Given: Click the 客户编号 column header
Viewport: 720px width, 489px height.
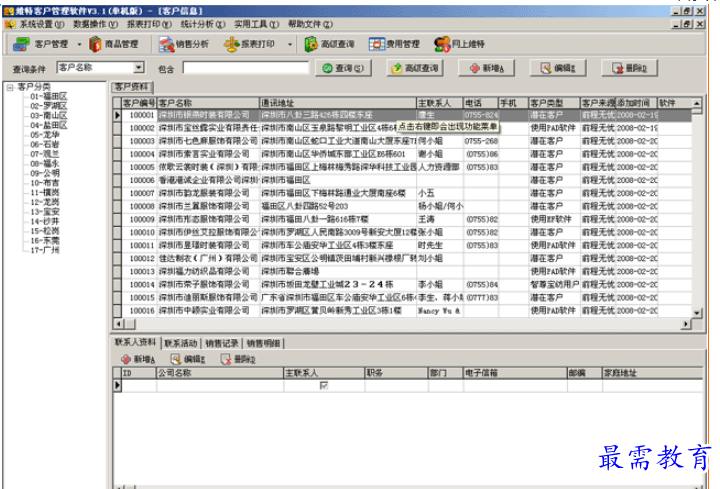Looking at the screenshot, I should [x=139, y=103].
